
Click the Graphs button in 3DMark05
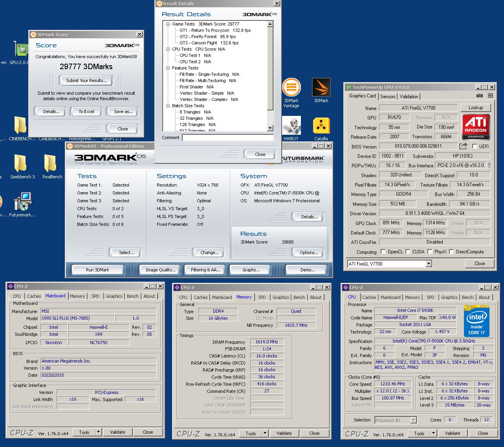pos(251,270)
